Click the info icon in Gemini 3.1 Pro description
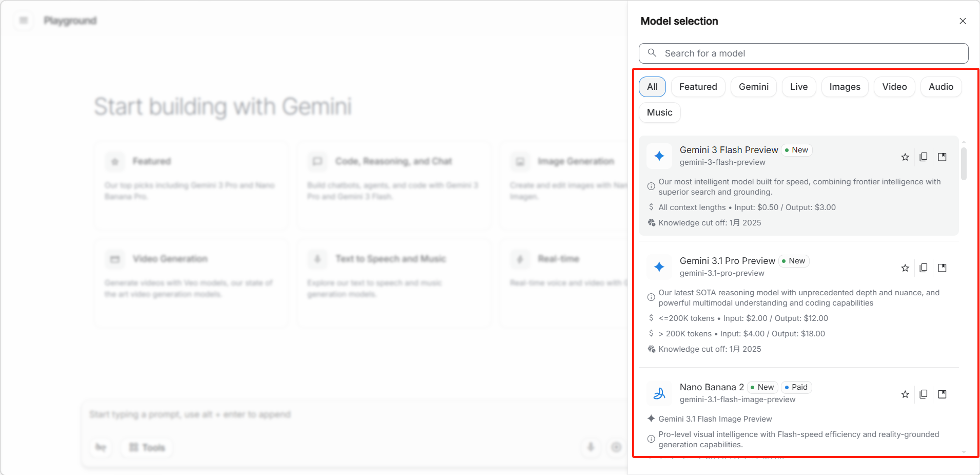The width and height of the screenshot is (980, 475). click(651, 297)
